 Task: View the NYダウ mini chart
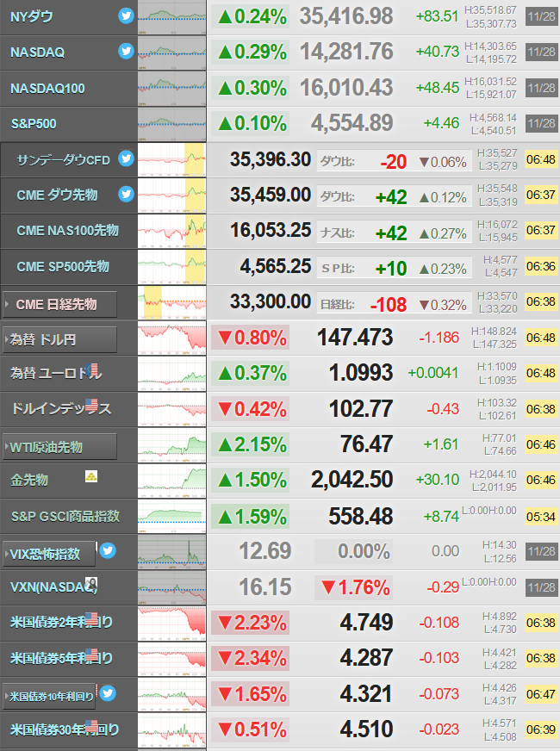(x=172, y=17)
